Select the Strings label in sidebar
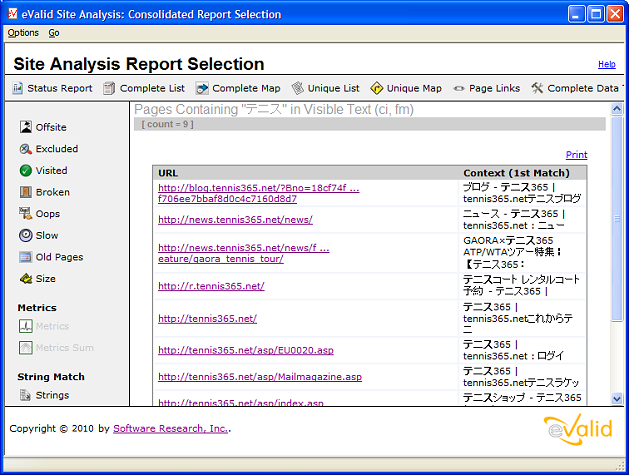 pyautogui.click(x=53, y=395)
